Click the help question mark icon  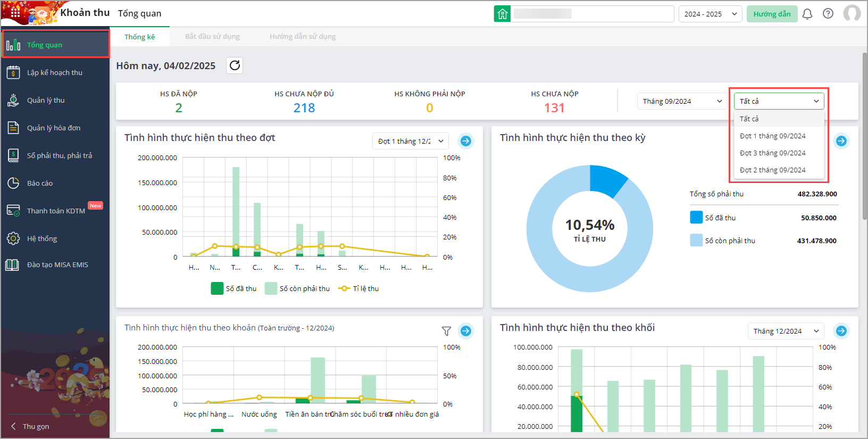click(828, 14)
